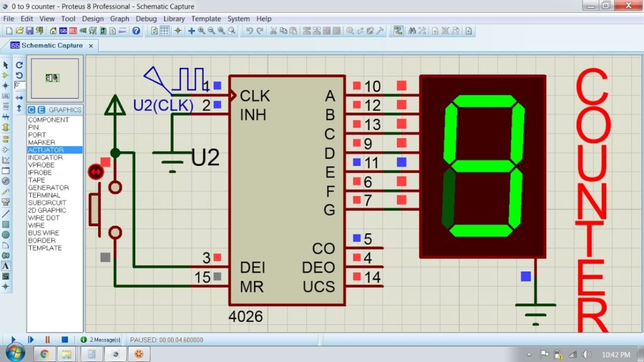This screenshot has width=644, height=362.
Task: Click the help question mark icon
Action: tap(136, 30)
